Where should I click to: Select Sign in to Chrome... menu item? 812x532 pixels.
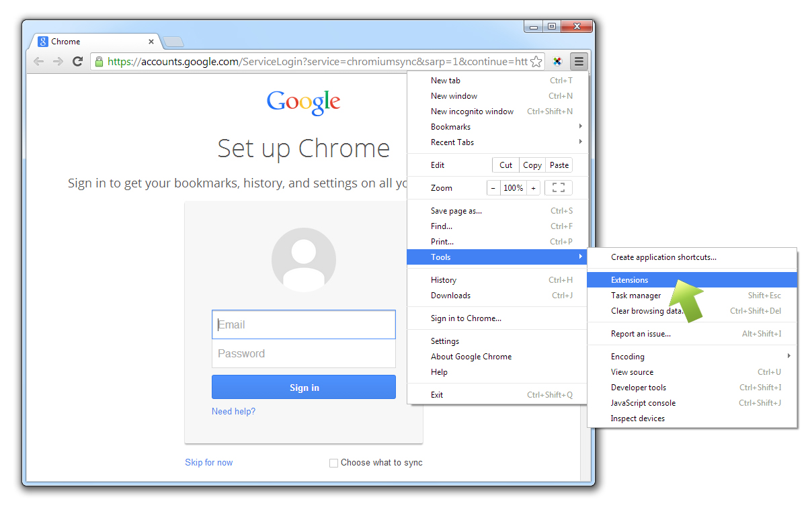(x=497, y=318)
